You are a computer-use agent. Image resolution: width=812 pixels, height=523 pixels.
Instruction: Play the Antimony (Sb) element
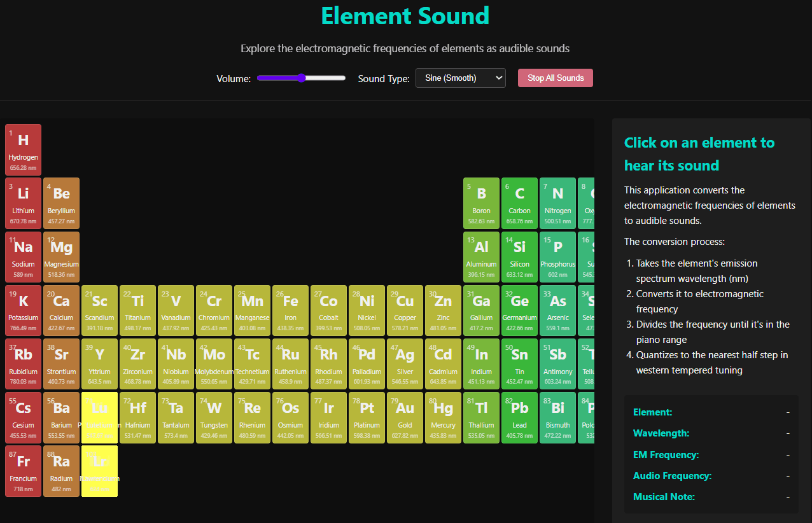[557, 364]
